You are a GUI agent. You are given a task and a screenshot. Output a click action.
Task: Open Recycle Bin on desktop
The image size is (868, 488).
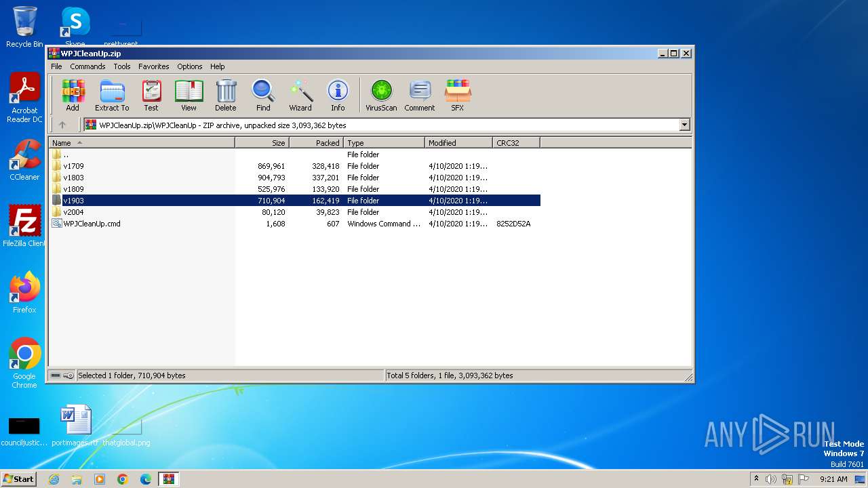click(24, 27)
